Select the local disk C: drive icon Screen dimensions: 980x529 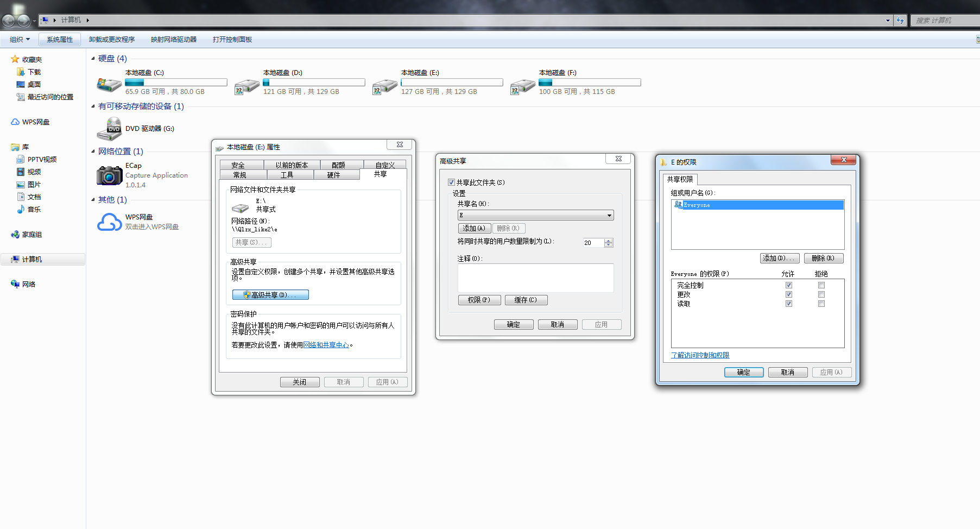pyautogui.click(x=109, y=84)
